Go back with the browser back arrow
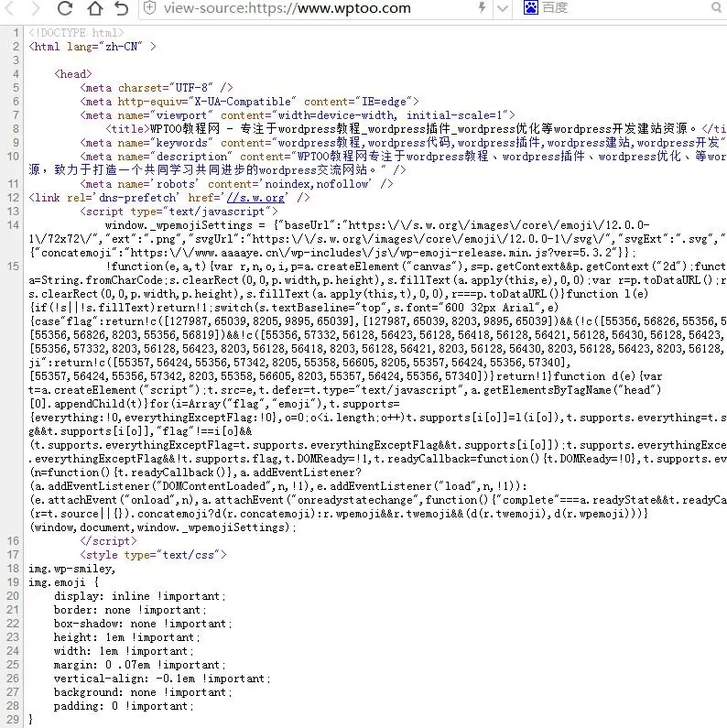 click(x=9, y=8)
